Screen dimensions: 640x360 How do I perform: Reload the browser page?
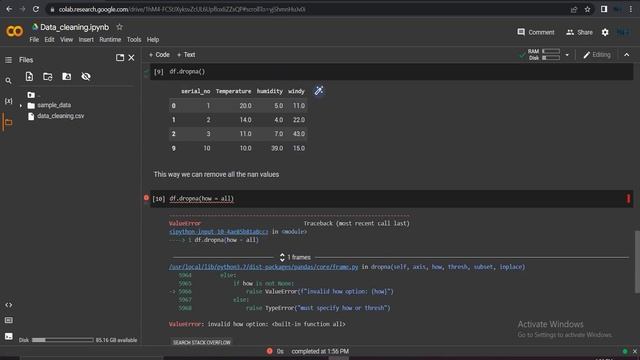point(36,9)
